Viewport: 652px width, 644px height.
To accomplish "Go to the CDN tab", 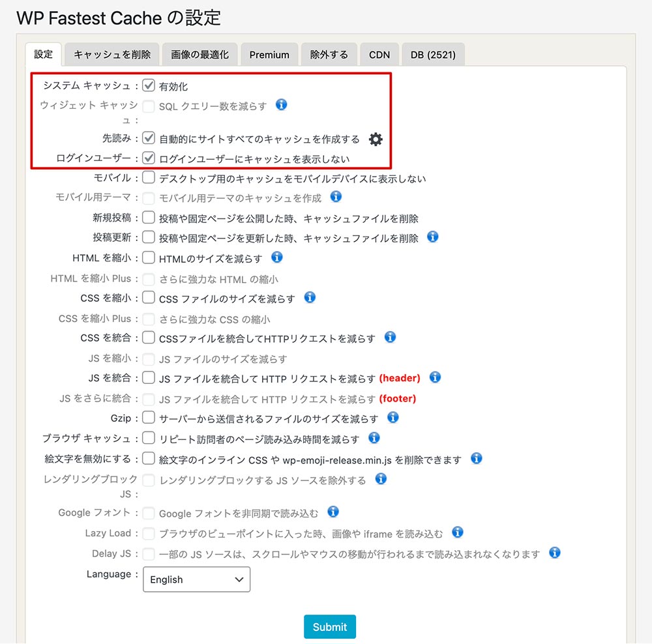I will pyautogui.click(x=379, y=55).
